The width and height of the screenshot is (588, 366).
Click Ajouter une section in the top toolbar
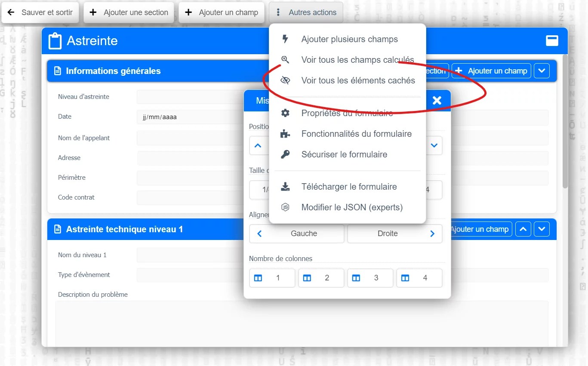click(129, 12)
